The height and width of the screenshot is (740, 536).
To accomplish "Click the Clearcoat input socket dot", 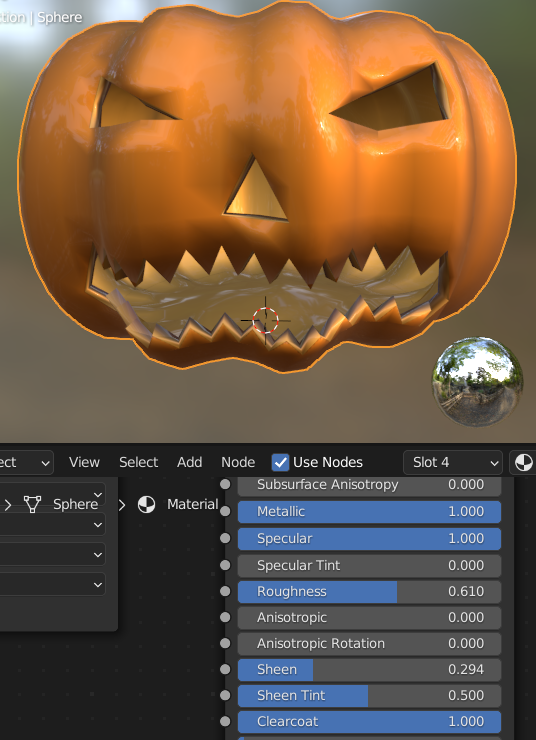I will tap(225, 721).
